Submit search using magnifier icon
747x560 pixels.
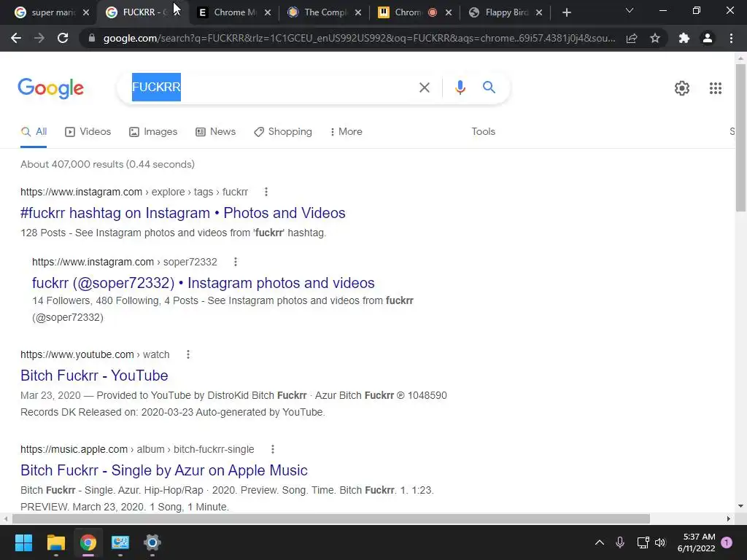(489, 87)
